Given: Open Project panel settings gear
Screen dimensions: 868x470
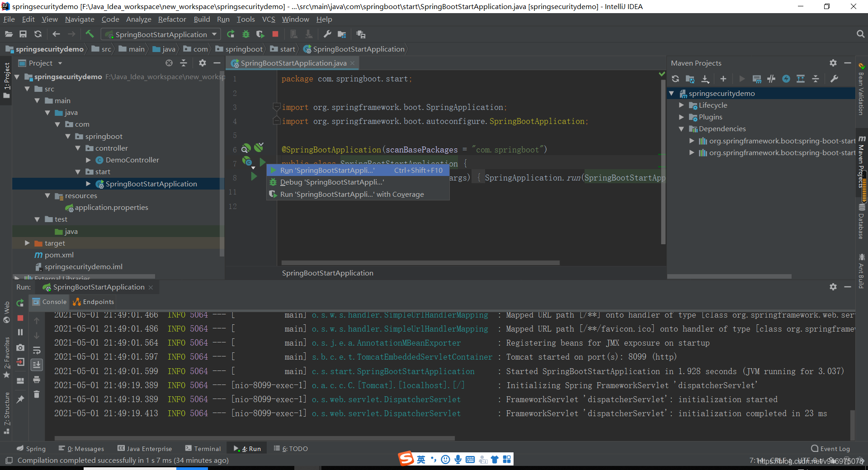Looking at the screenshot, I should coord(203,63).
